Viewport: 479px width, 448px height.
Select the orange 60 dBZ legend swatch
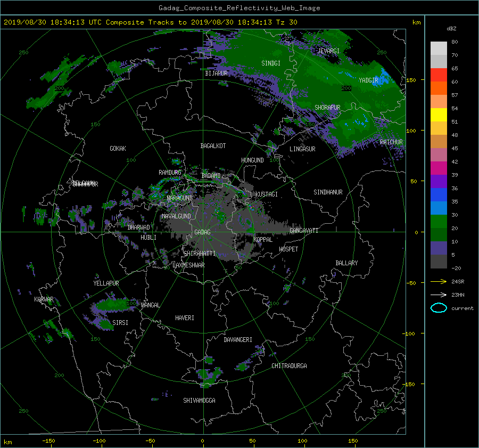point(439,88)
